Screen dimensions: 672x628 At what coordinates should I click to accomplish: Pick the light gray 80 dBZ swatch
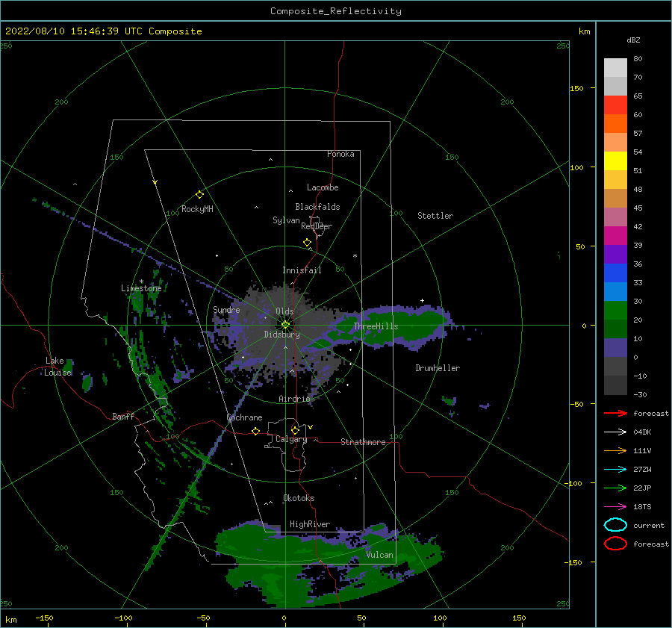(x=615, y=68)
